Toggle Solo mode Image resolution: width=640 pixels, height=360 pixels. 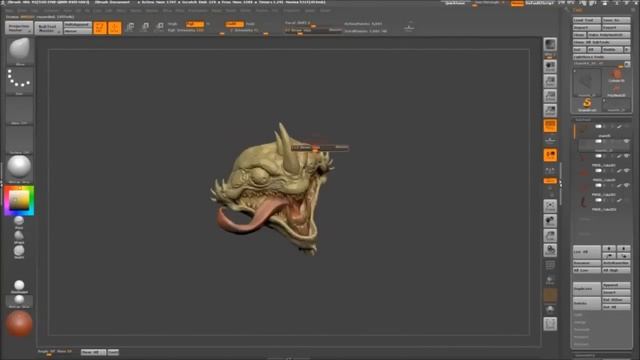pyautogui.click(x=550, y=309)
